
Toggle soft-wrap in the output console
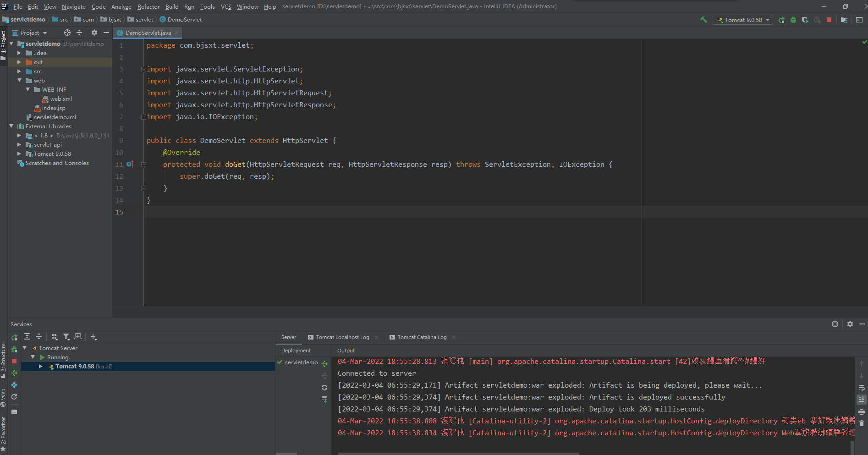point(862,388)
